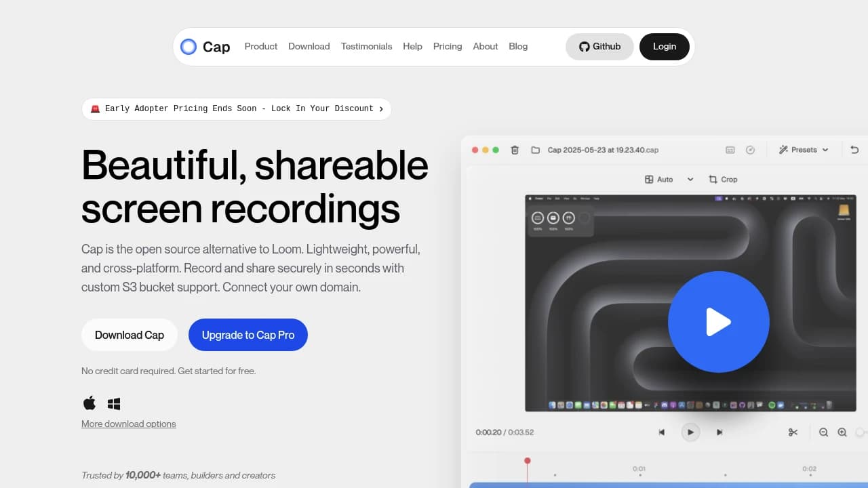Play the demo video with blue play button

coord(719,322)
